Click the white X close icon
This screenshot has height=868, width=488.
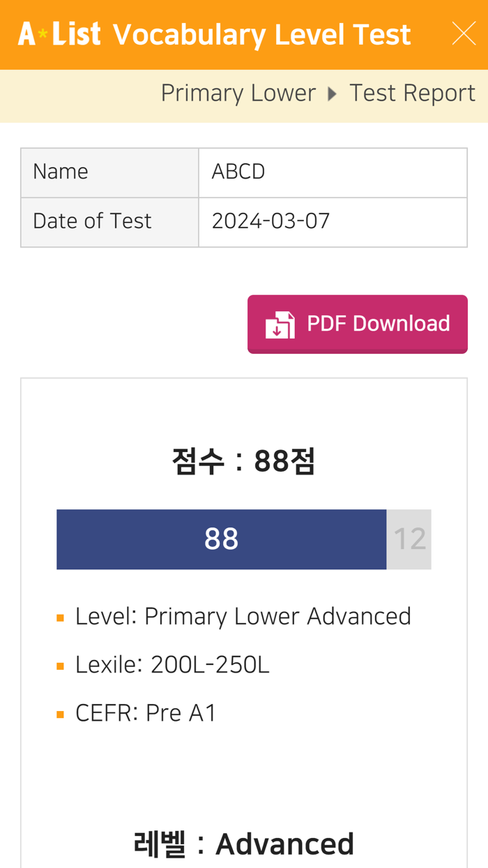[x=464, y=31]
